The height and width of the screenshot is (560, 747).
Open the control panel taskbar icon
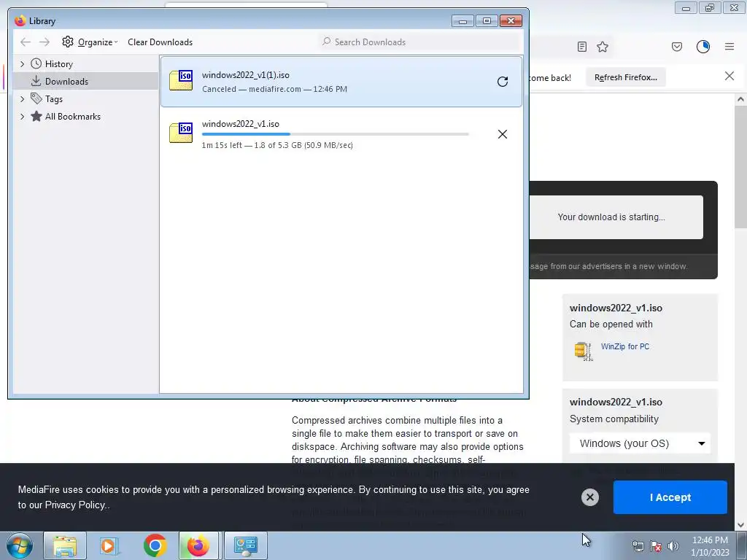tap(245, 545)
